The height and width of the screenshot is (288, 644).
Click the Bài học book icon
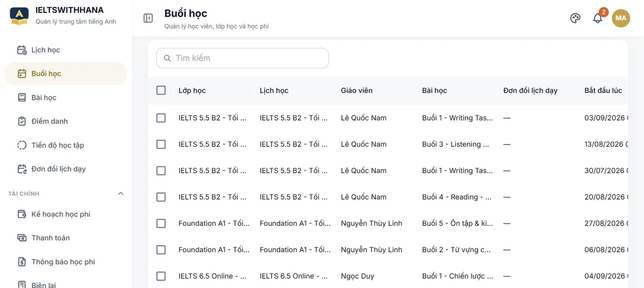(22, 98)
